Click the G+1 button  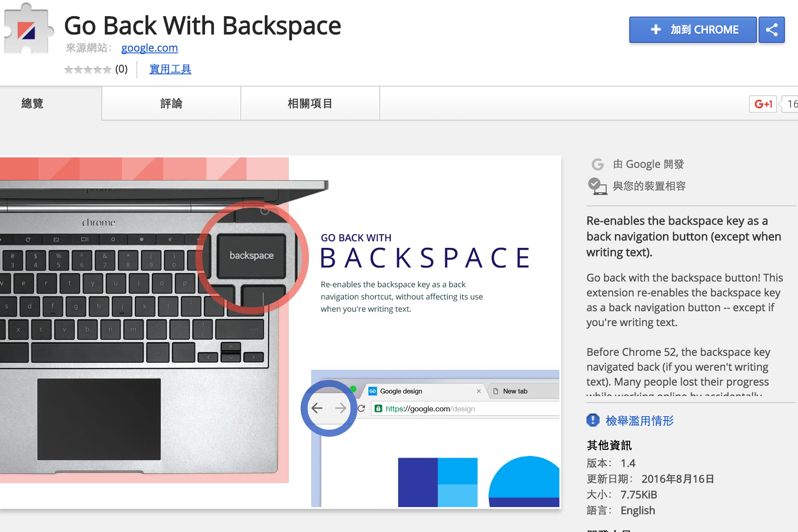[763, 104]
